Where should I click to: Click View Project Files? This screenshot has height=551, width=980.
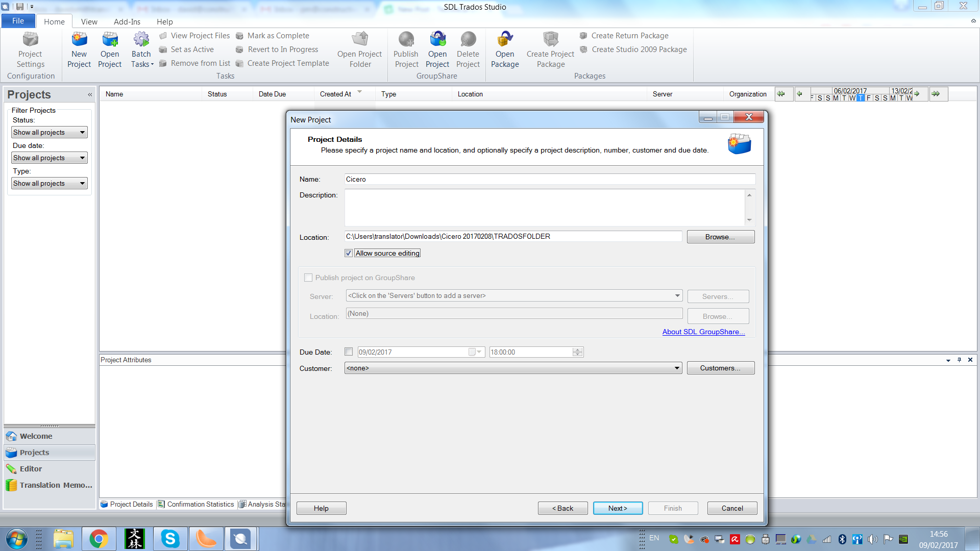194,36
